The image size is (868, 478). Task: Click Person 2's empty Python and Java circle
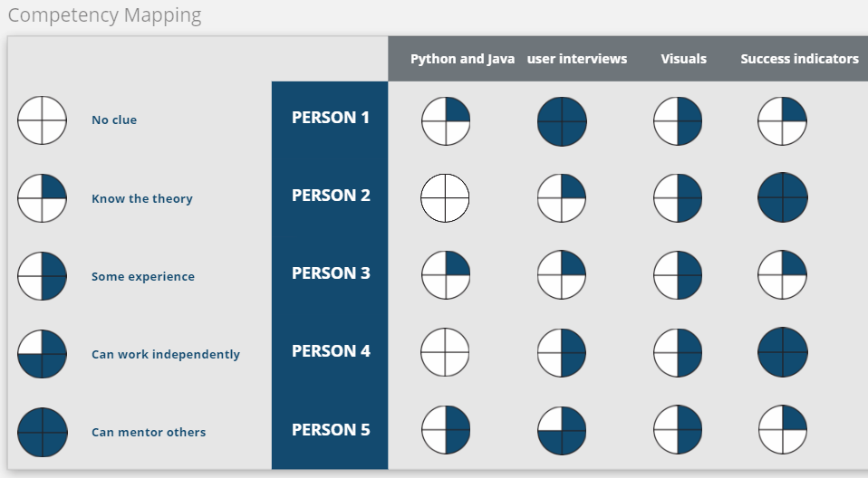tap(446, 198)
